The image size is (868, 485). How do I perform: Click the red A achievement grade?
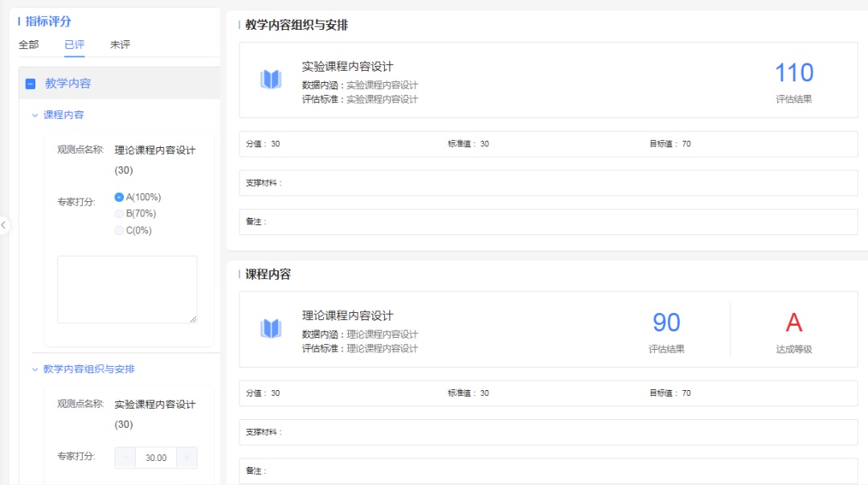pos(793,323)
